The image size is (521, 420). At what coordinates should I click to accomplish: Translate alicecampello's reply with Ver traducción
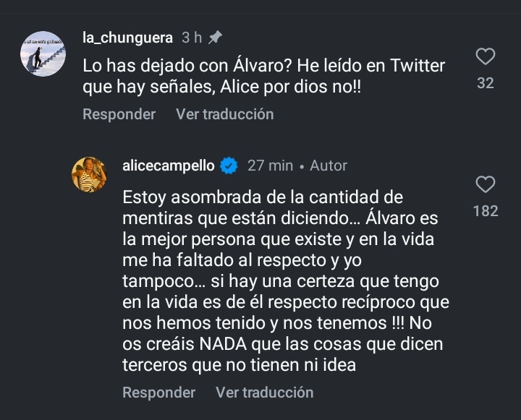tap(264, 393)
